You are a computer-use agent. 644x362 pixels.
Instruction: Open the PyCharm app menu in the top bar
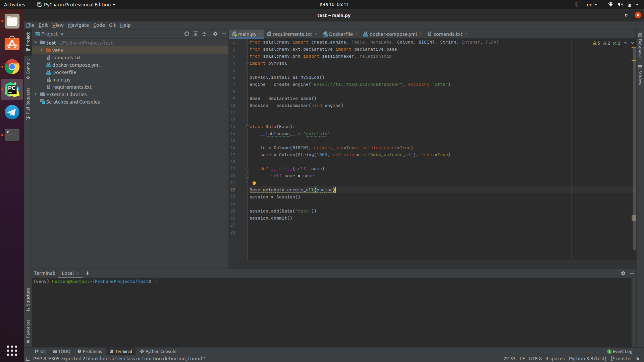[x=76, y=4]
